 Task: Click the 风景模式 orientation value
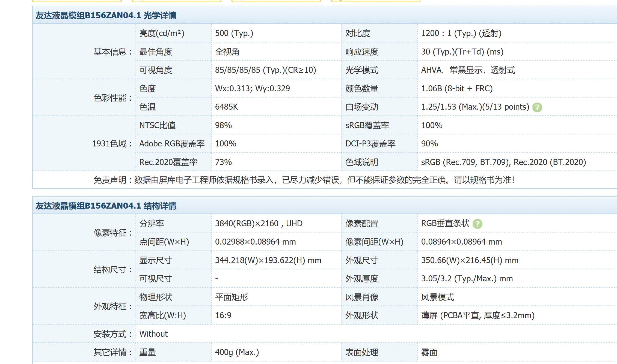tap(437, 297)
